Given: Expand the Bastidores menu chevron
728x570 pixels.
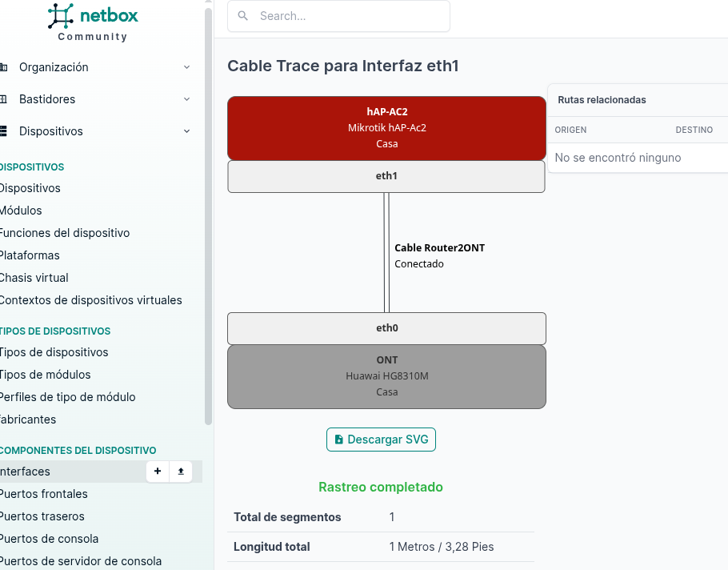Looking at the screenshot, I should pos(186,99).
